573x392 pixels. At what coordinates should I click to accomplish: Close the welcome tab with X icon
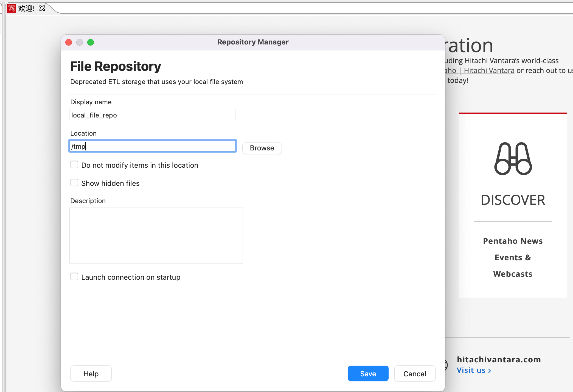tap(42, 8)
